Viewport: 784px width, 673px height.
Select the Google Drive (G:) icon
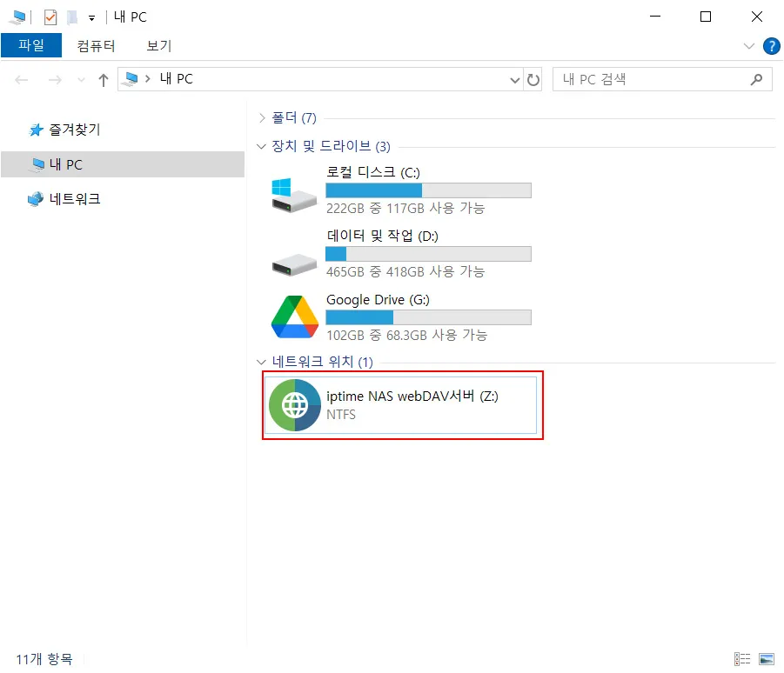point(295,317)
